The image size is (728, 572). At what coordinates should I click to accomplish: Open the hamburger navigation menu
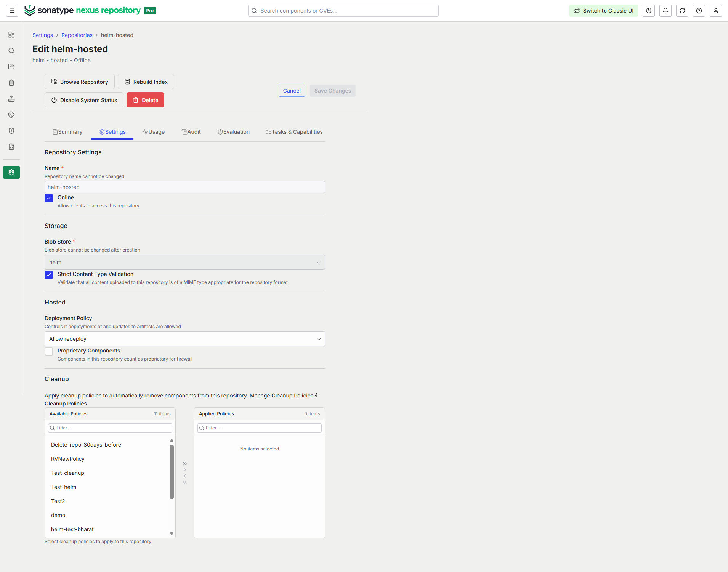tap(12, 11)
